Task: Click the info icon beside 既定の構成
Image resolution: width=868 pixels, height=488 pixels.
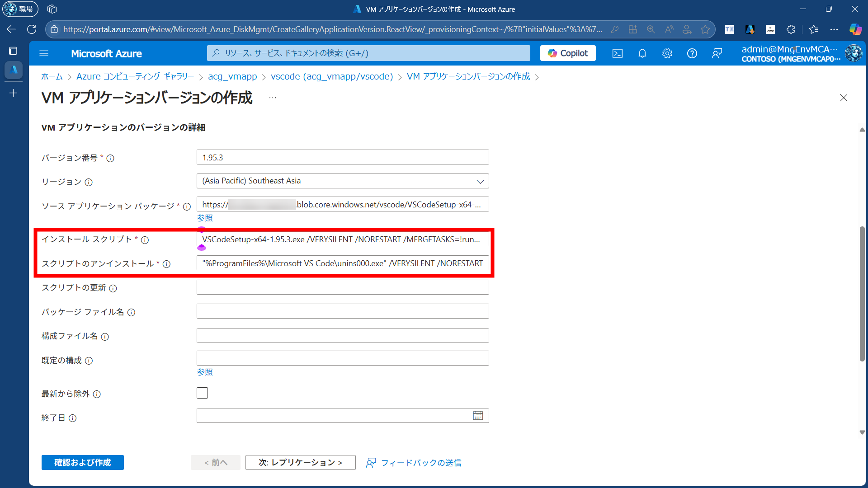Action: tap(89, 361)
